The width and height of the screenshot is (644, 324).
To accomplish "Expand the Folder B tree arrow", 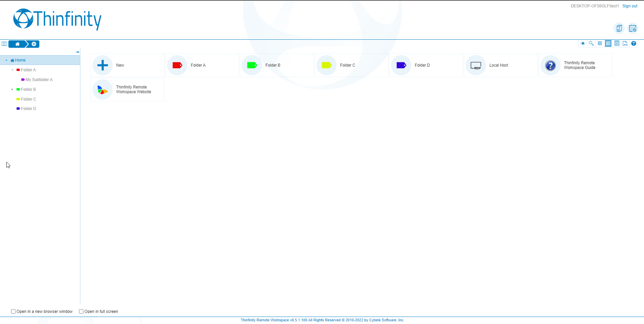I will point(12,89).
